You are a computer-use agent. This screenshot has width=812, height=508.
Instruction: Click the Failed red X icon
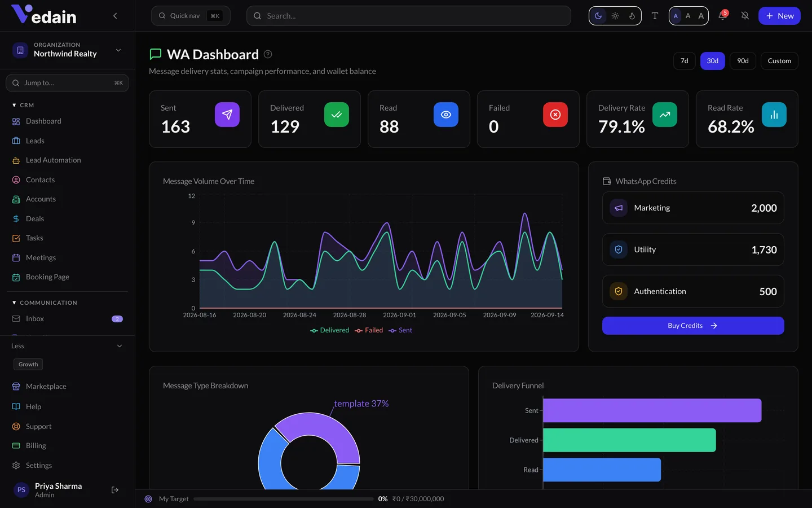555,115
